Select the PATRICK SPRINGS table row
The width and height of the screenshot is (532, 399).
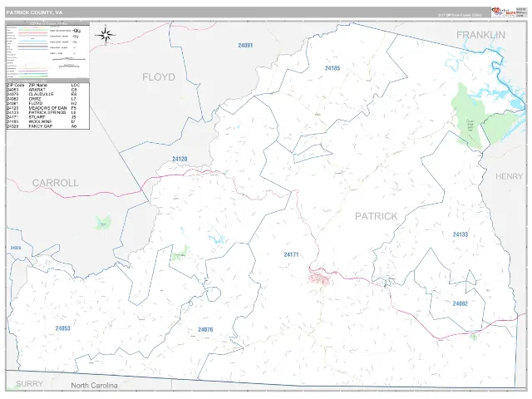click(x=47, y=112)
